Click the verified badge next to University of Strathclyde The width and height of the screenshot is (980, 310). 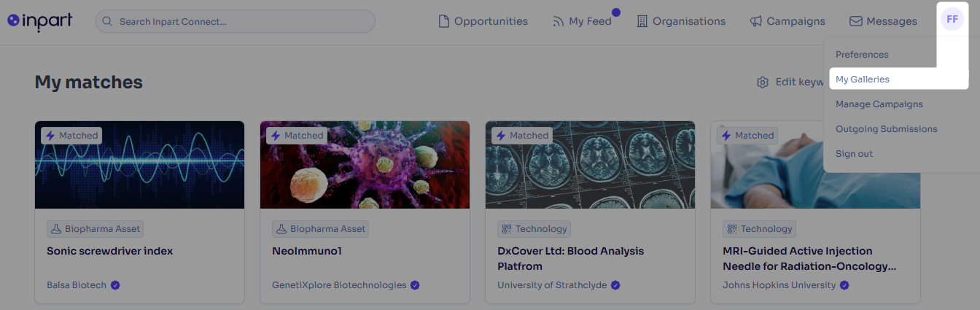tap(615, 285)
